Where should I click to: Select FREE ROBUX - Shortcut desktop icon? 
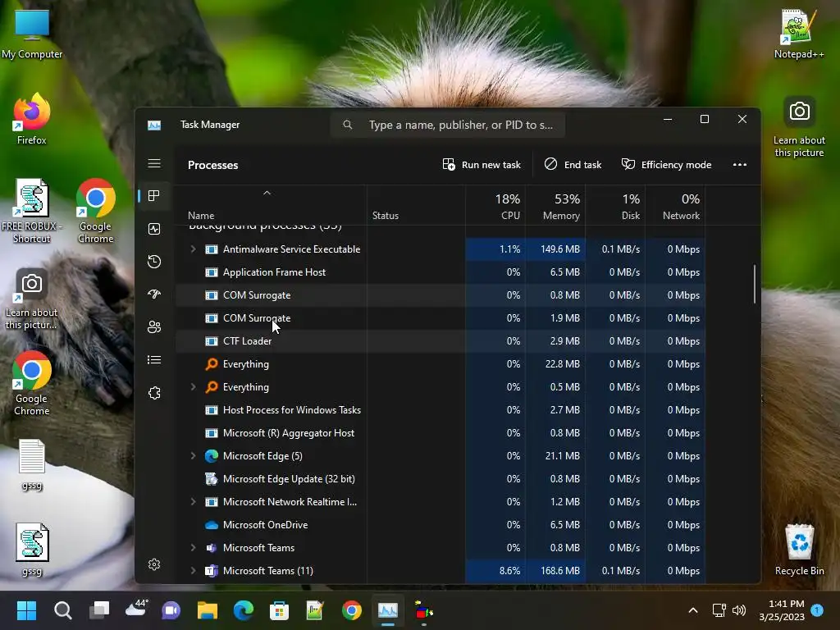[32, 211]
